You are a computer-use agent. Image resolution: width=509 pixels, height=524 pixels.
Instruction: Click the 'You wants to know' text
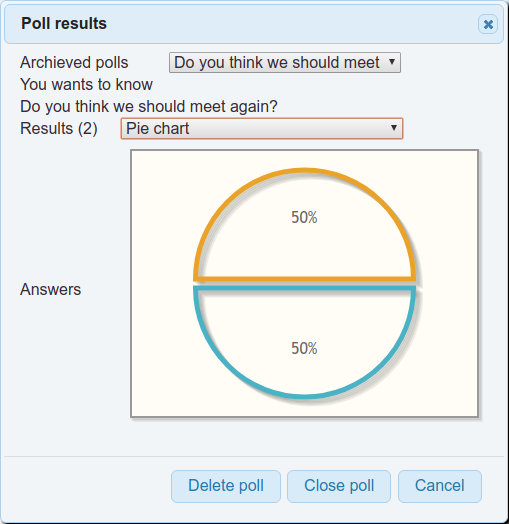(x=86, y=85)
